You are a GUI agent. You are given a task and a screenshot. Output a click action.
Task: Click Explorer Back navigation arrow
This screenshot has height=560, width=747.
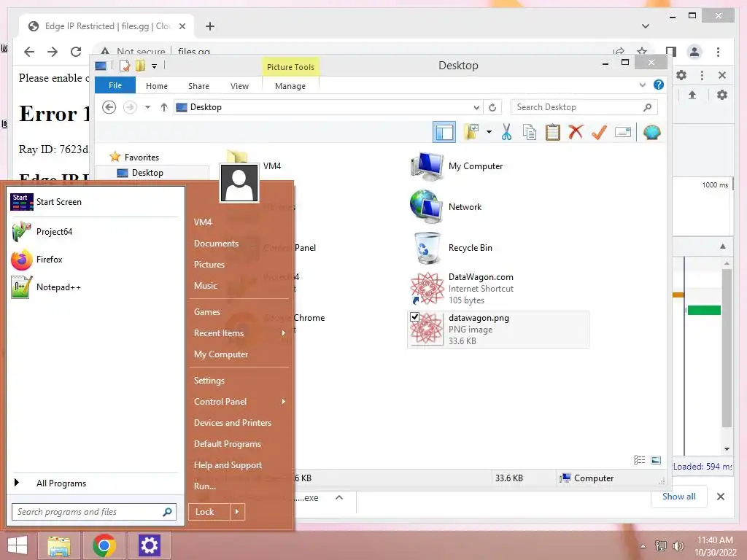109,107
